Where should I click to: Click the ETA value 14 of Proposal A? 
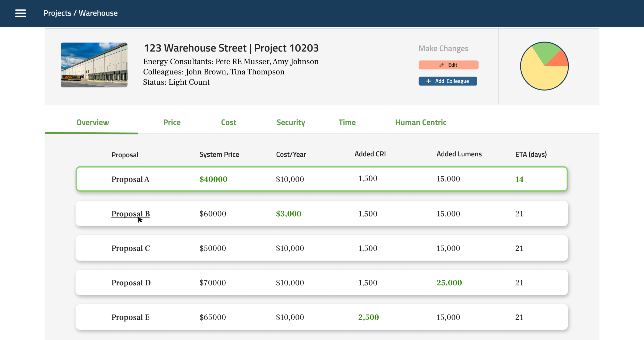coord(519,179)
